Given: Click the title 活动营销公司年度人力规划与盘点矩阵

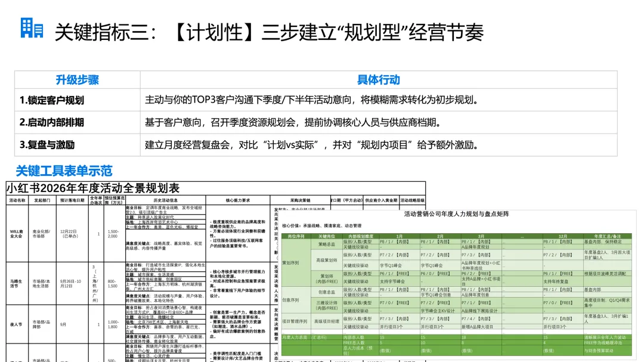Looking at the screenshot, I should [456, 214].
